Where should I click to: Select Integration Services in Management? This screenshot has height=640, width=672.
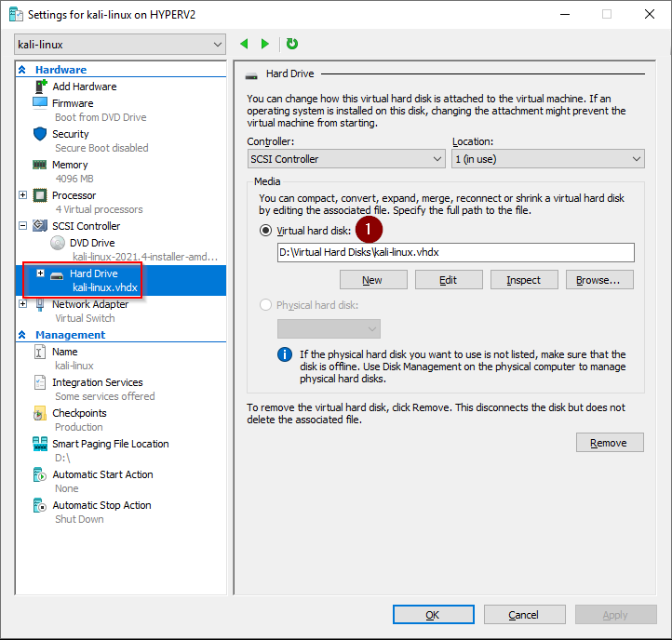coord(97,382)
